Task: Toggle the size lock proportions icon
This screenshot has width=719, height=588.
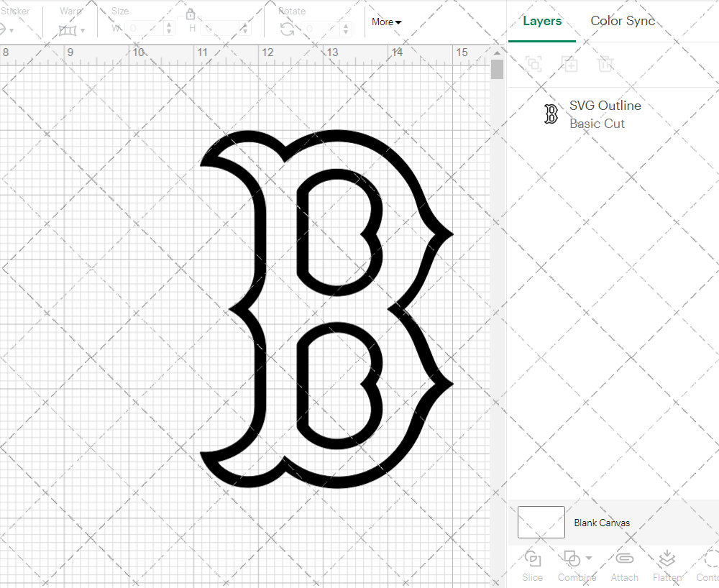Action: (x=191, y=14)
